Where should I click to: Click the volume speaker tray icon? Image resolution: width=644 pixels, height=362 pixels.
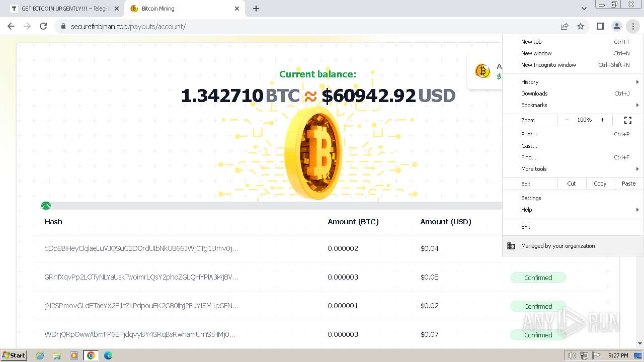point(572,355)
